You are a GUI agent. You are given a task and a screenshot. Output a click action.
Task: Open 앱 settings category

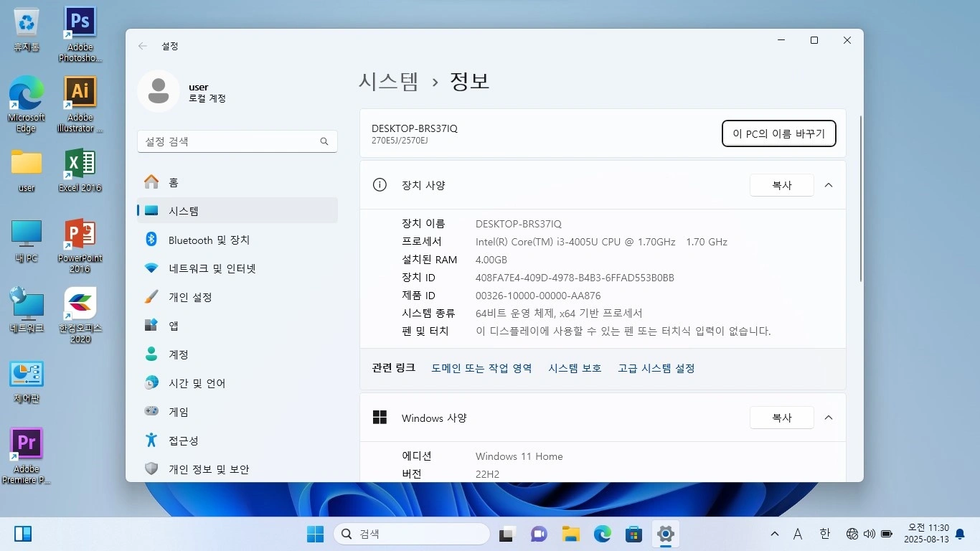coord(237,326)
